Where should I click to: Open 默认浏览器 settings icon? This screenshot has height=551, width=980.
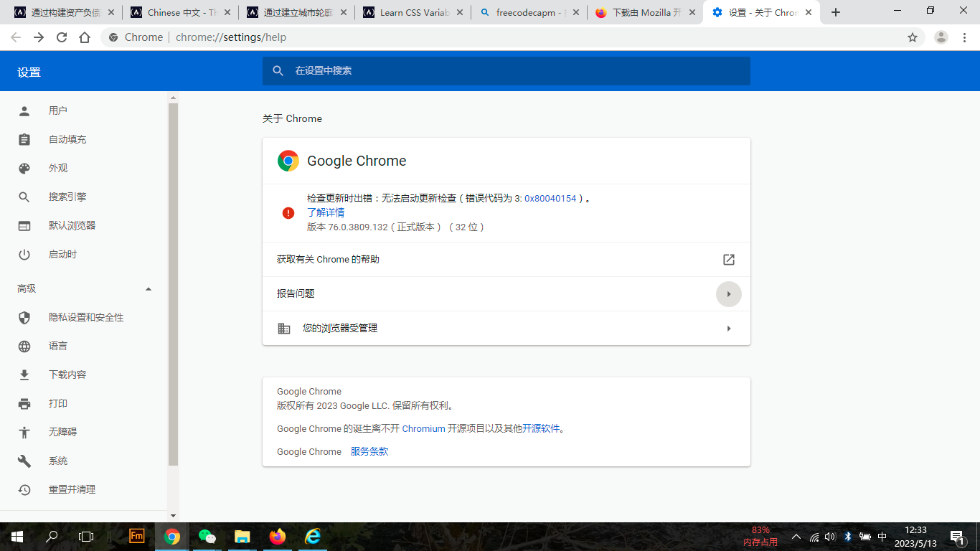(x=25, y=225)
